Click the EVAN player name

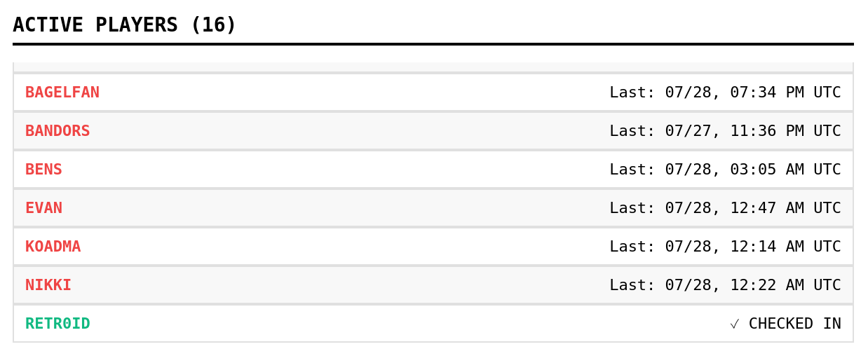click(43, 208)
